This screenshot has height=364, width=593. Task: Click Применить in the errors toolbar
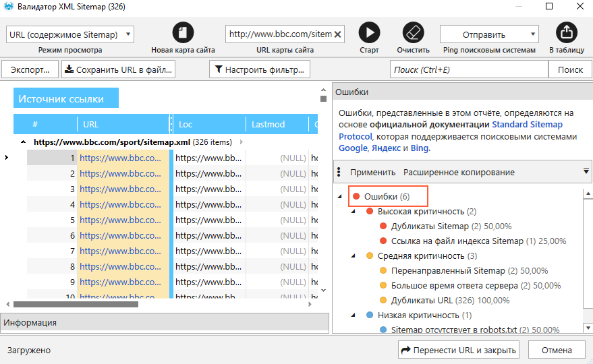(x=372, y=172)
